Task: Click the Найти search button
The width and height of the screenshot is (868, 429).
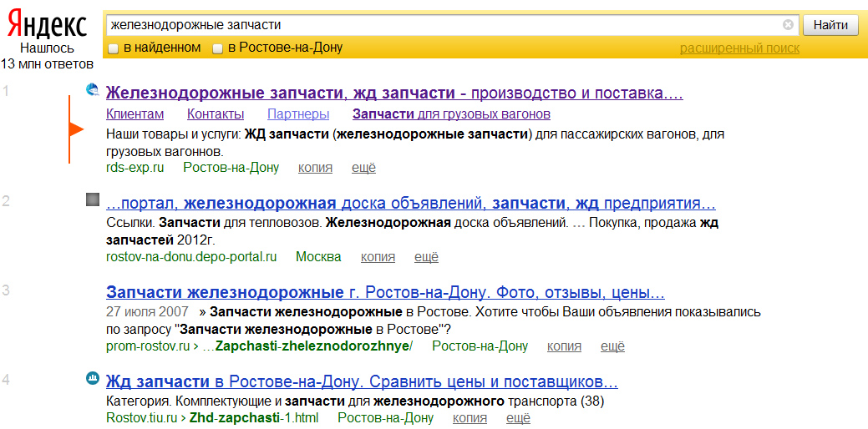Action: pyautogui.click(x=831, y=25)
